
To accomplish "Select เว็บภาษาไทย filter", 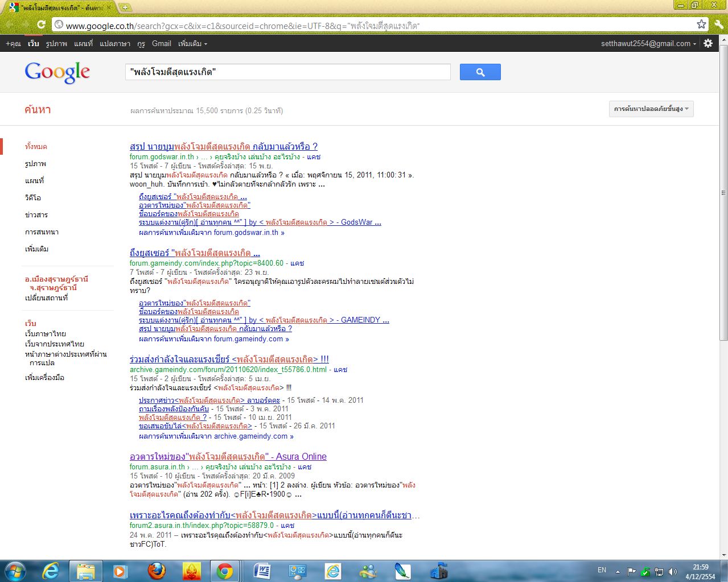I will (45, 334).
